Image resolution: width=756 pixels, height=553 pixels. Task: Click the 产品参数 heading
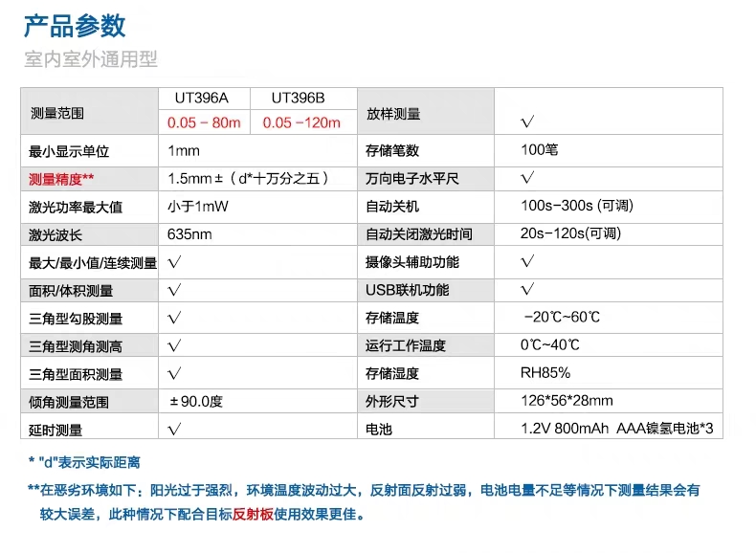point(75,26)
